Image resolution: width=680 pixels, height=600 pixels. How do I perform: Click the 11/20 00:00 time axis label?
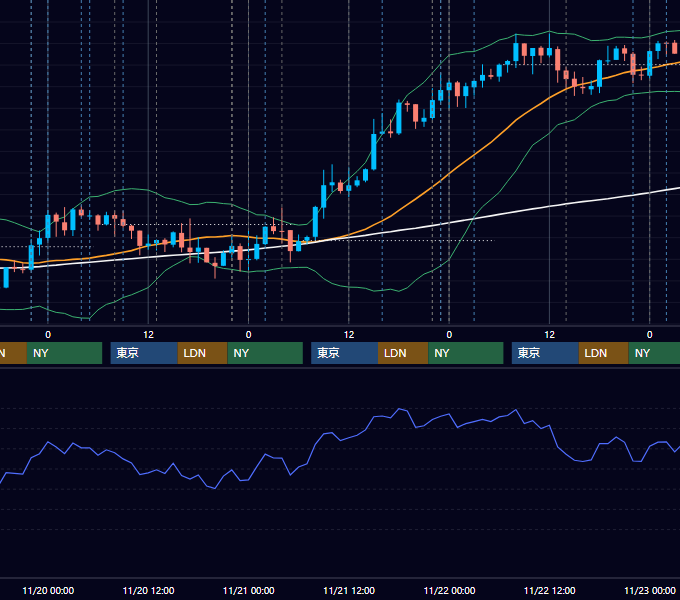click(48, 590)
